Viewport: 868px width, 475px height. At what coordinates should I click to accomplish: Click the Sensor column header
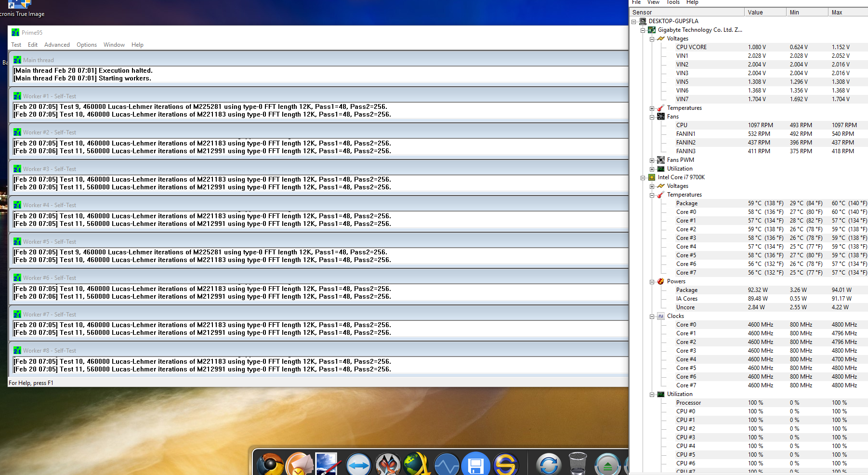tap(686, 13)
